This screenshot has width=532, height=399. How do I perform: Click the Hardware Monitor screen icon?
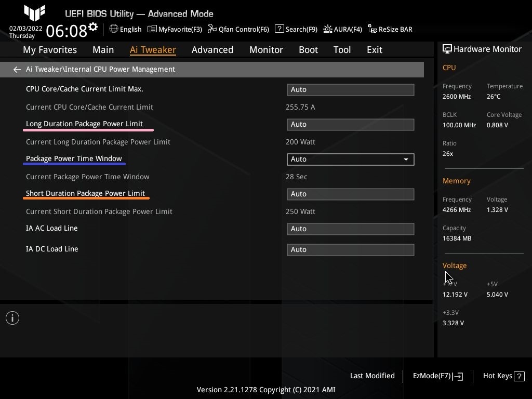click(447, 49)
